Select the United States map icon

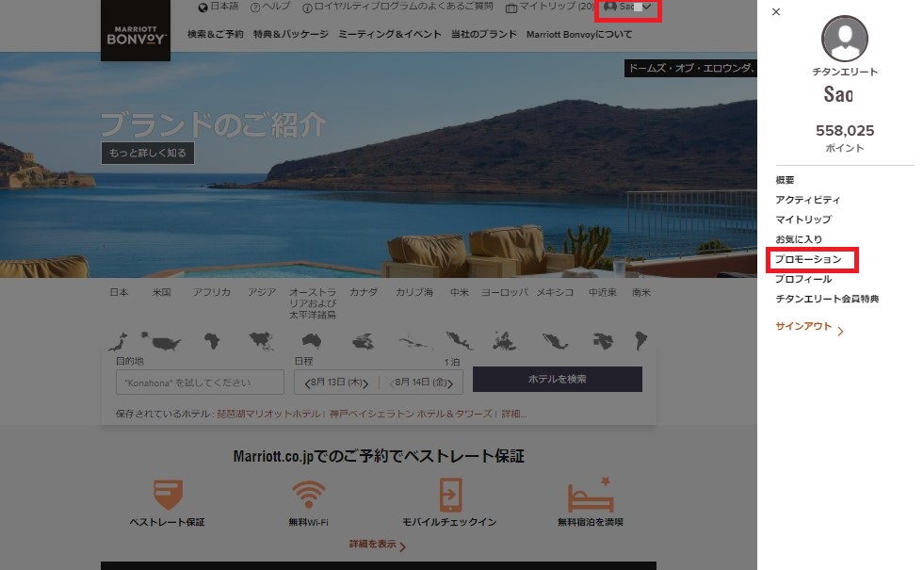[161, 341]
